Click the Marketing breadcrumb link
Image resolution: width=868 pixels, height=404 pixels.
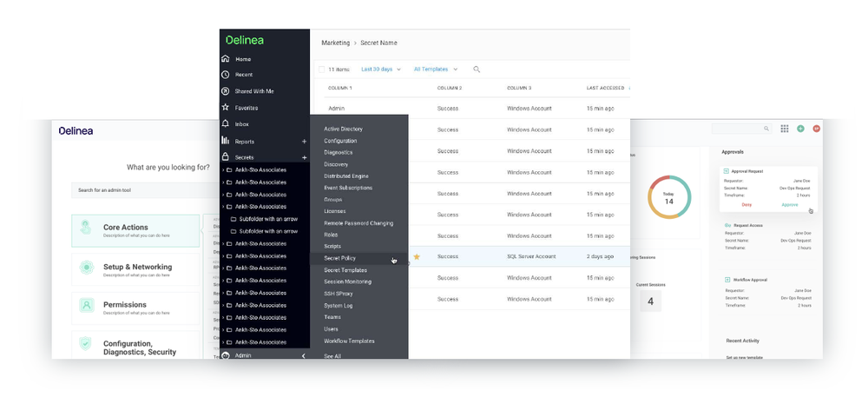[335, 43]
